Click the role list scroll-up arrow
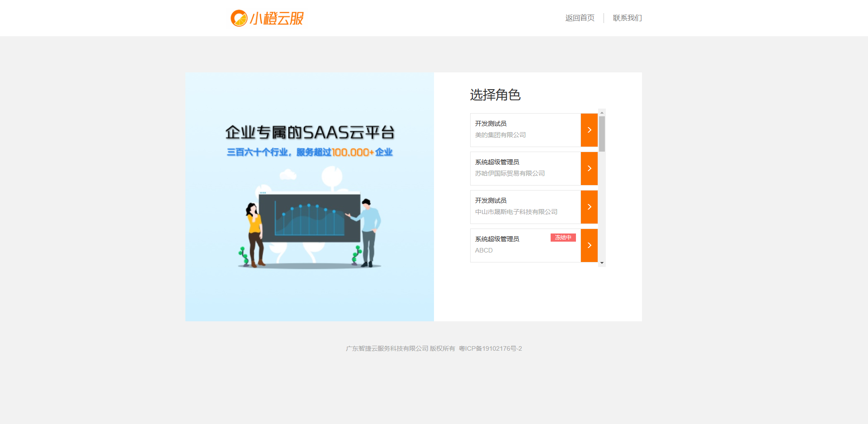 [x=602, y=112]
